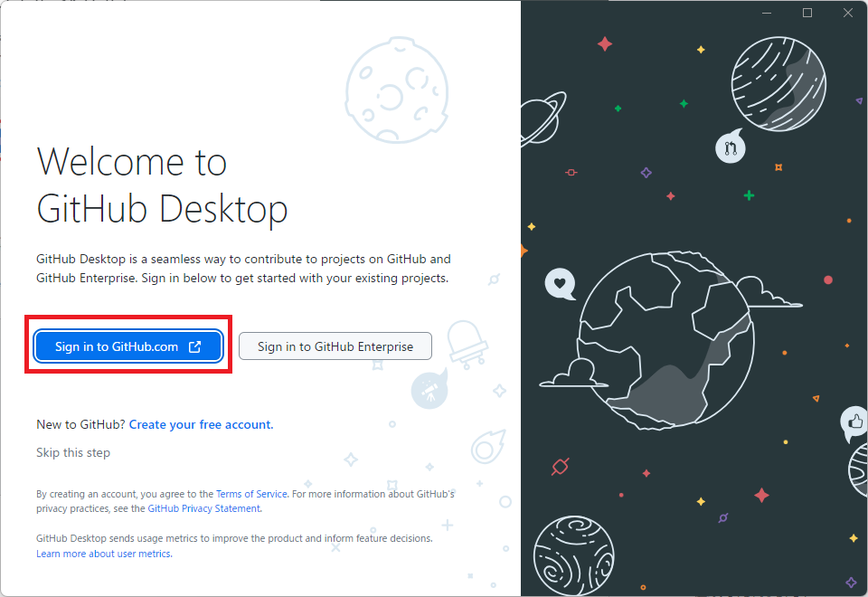This screenshot has width=868, height=597.
Task: Click the Sign in to GitHub.com button
Action: [x=128, y=346]
